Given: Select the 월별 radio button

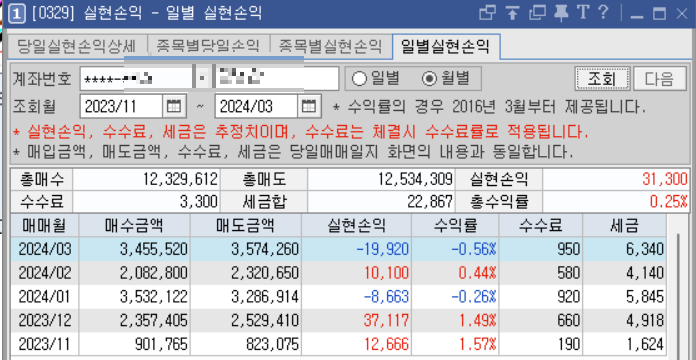Looking at the screenshot, I should [446, 79].
